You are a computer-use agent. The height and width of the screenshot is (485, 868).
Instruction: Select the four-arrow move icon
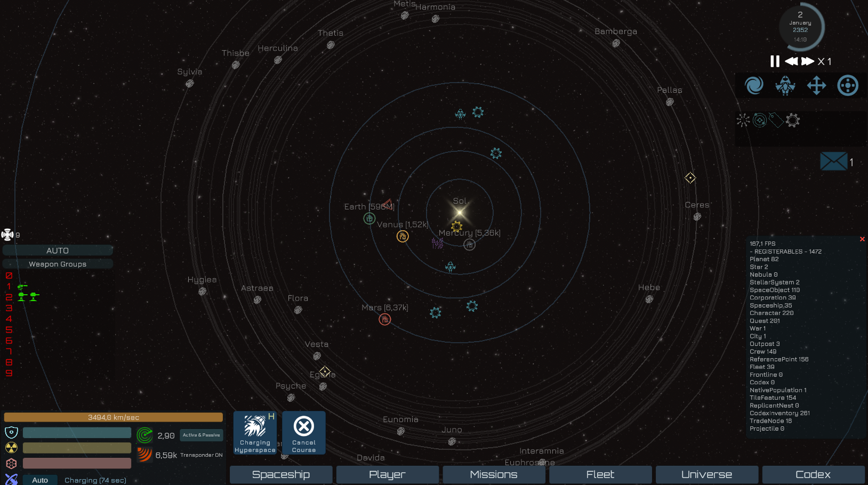tap(816, 85)
